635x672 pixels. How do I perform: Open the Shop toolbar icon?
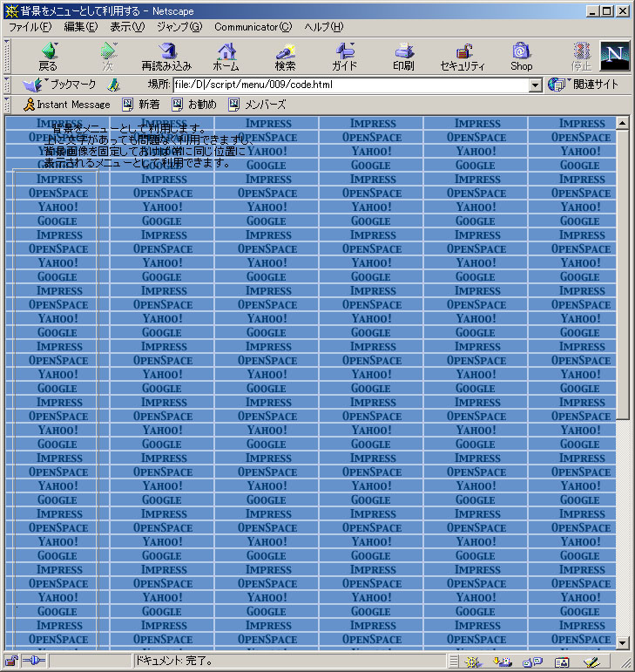521,56
